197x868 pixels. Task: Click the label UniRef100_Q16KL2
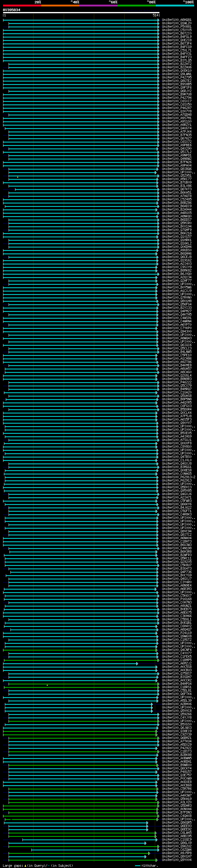(x=176, y=243)
